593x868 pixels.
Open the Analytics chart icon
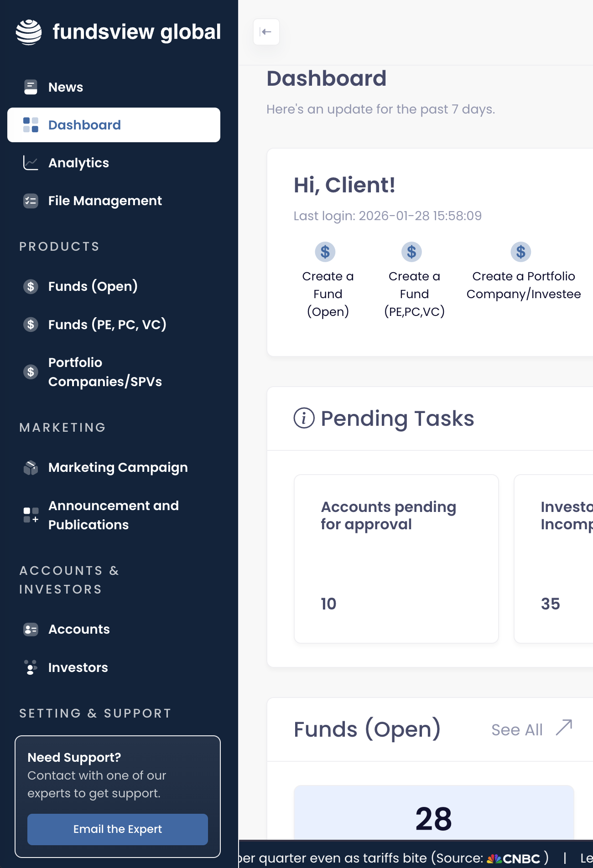pyautogui.click(x=31, y=163)
